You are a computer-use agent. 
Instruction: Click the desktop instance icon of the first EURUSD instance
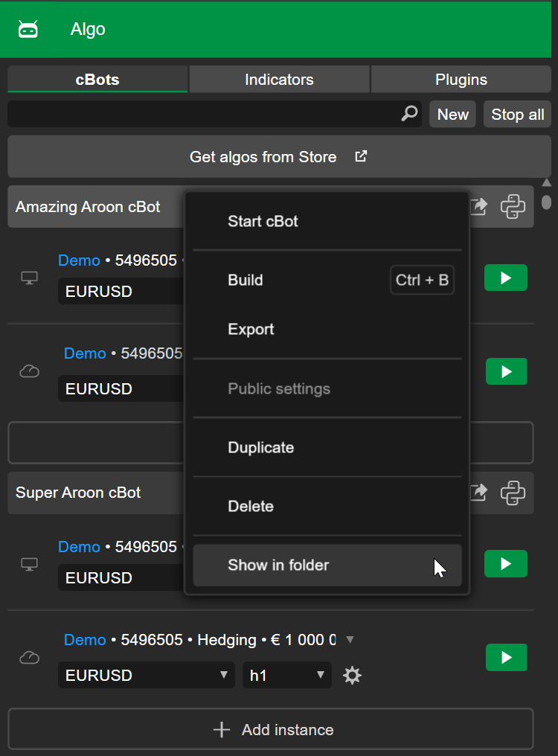pyautogui.click(x=29, y=278)
